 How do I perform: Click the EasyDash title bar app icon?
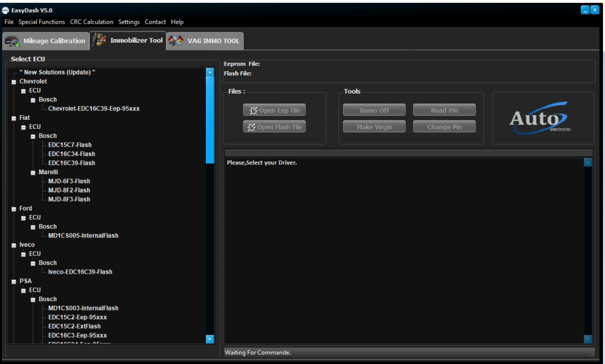point(6,10)
